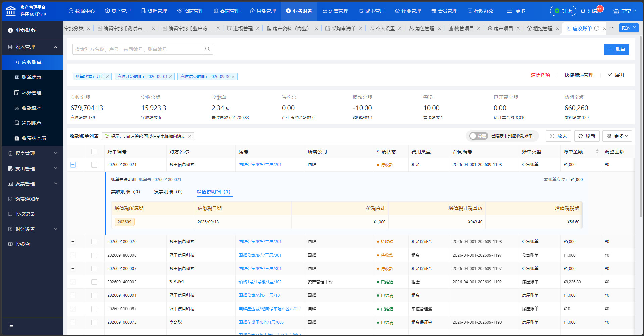Click into the bill search input field
Screen dimensions: 644x336
(137, 49)
